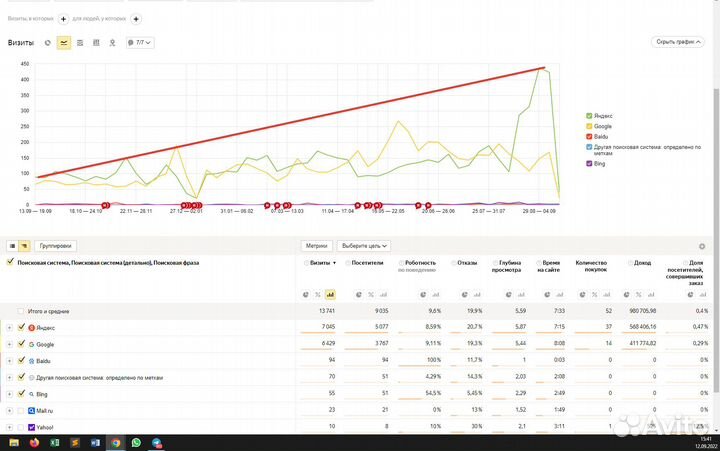Switch chart to column view
Image resolution: width=720 pixels, height=451 pixels.
coord(96,43)
